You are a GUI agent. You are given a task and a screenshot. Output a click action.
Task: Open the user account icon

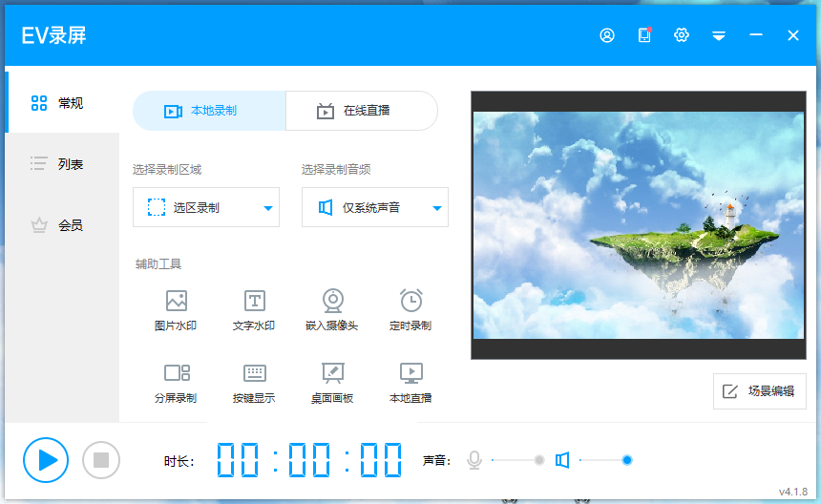click(607, 35)
